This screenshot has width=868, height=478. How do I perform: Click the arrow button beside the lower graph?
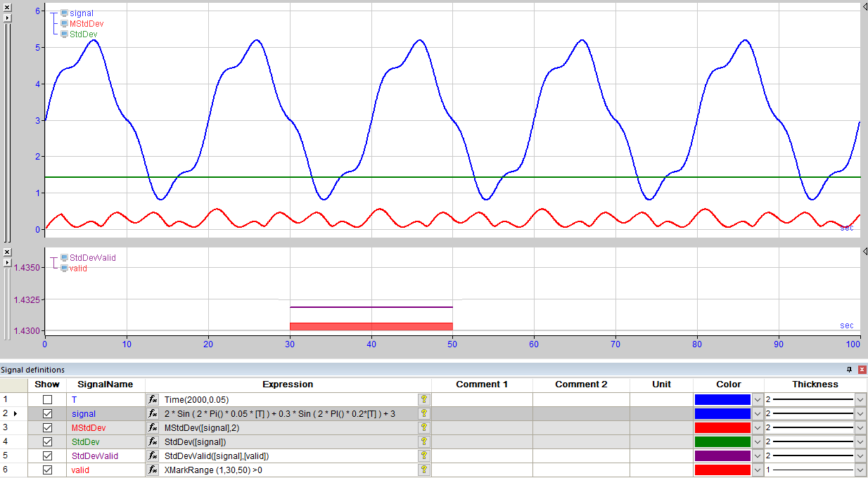point(7,263)
